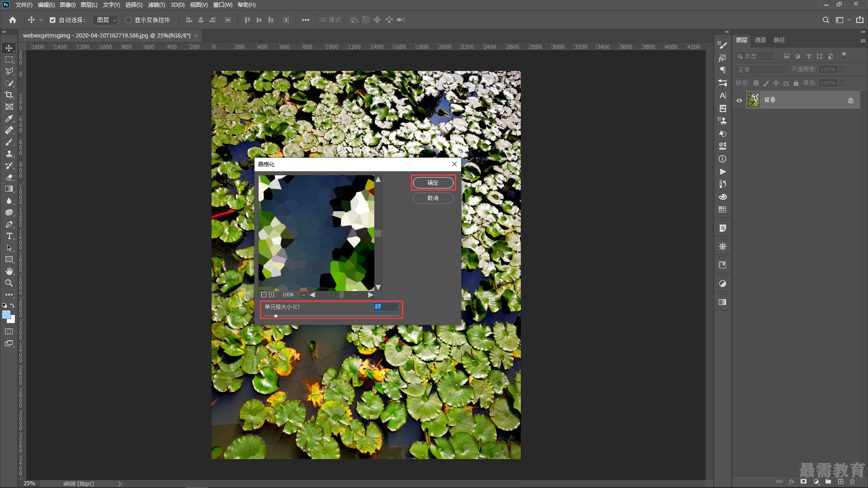Select the Zoom tool

tap(9, 283)
